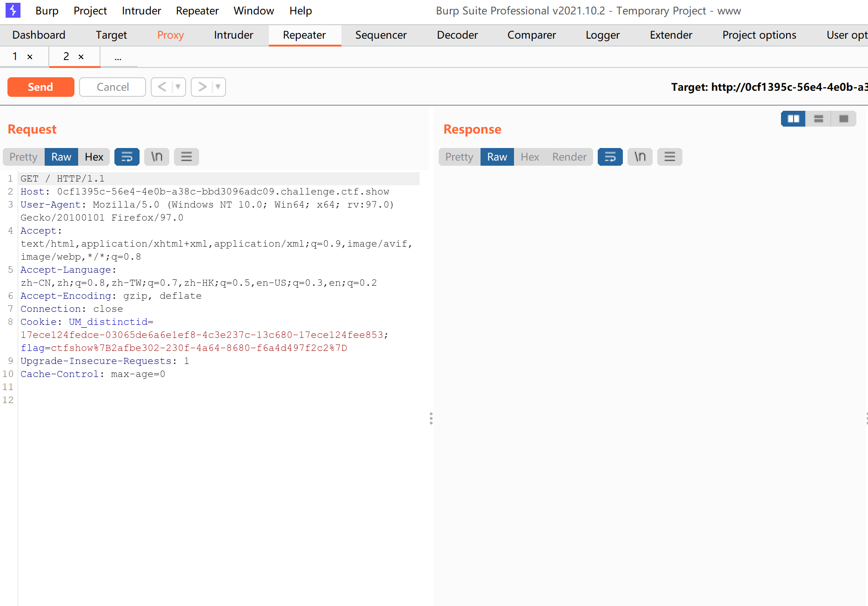This screenshot has height=606, width=868.
Task: Open the Window menu
Action: tap(254, 11)
